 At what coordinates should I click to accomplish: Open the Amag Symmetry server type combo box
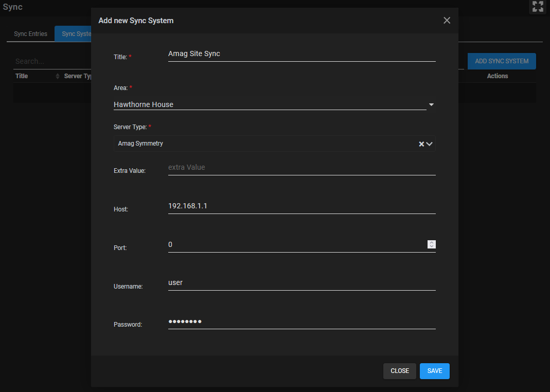tap(274, 144)
